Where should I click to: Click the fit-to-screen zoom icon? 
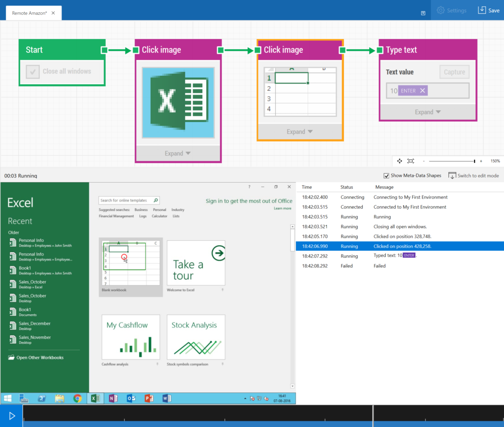(x=411, y=161)
